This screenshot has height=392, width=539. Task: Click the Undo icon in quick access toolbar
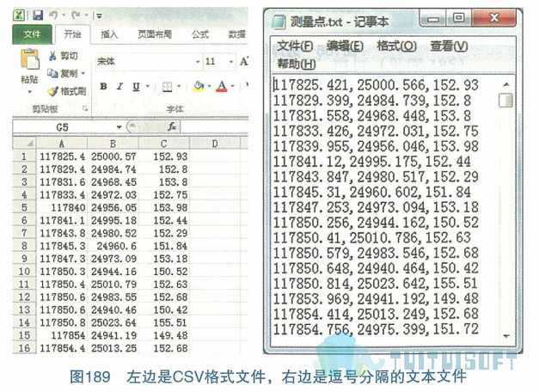[53, 15]
